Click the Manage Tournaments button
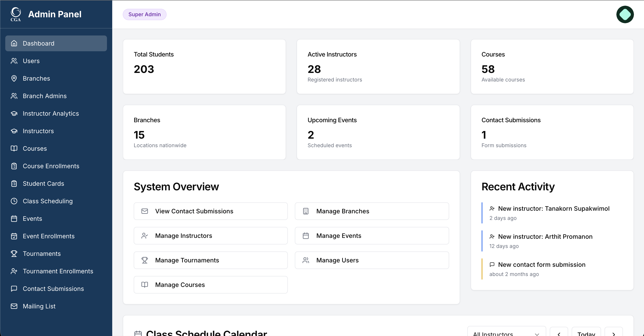Screen dimensions: 644x336 coord(210,260)
